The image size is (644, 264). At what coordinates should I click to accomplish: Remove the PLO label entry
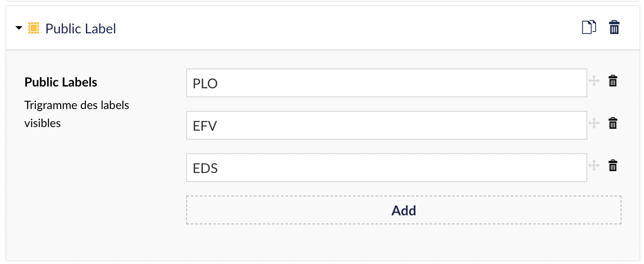click(613, 81)
